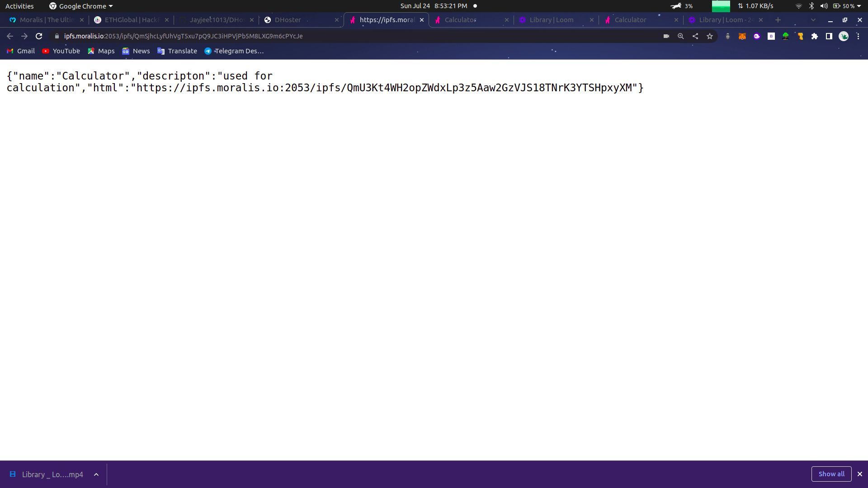Open the Google Chrome app menu

[x=81, y=6]
